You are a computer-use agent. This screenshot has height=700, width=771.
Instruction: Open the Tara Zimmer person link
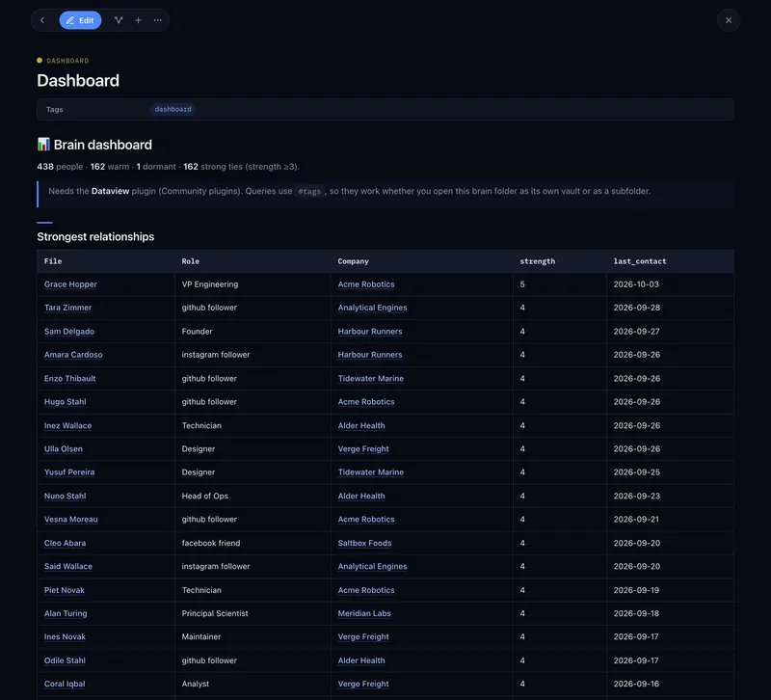tap(67, 308)
